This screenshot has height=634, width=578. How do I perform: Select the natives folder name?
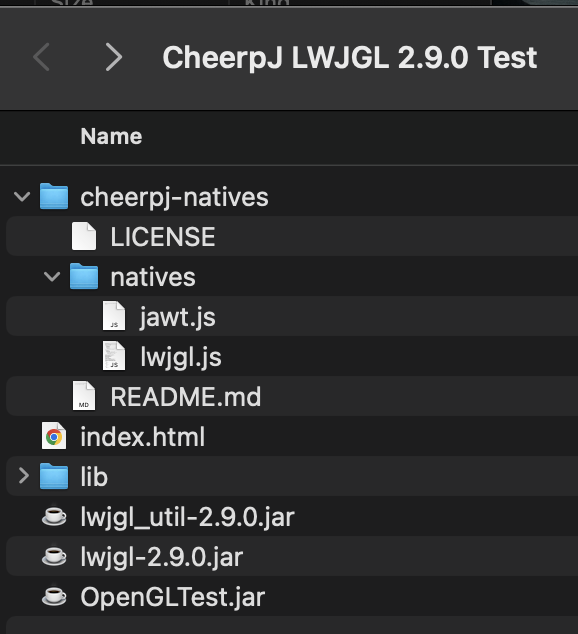[x=153, y=277]
